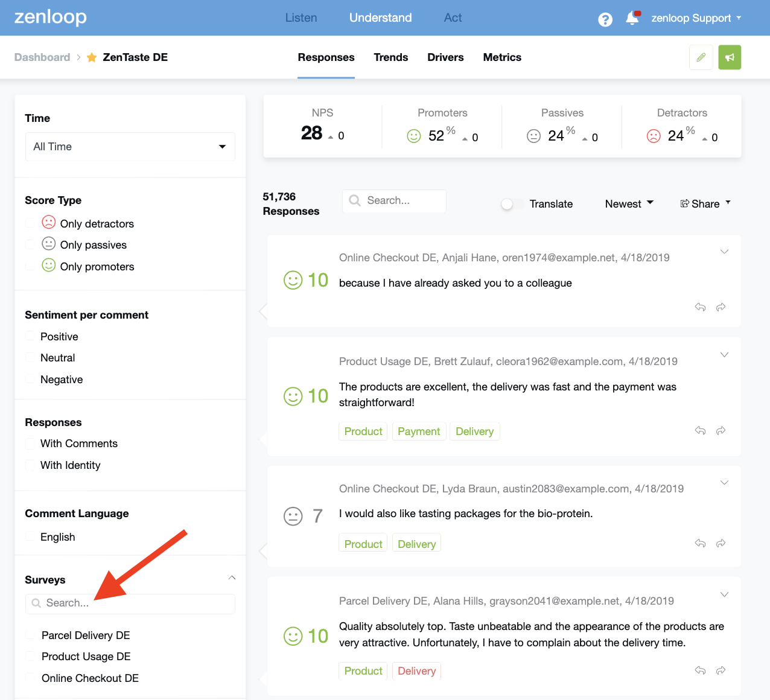Click the Passives face icon in summary
This screenshot has height=700, width=770.
pos(533,136)
